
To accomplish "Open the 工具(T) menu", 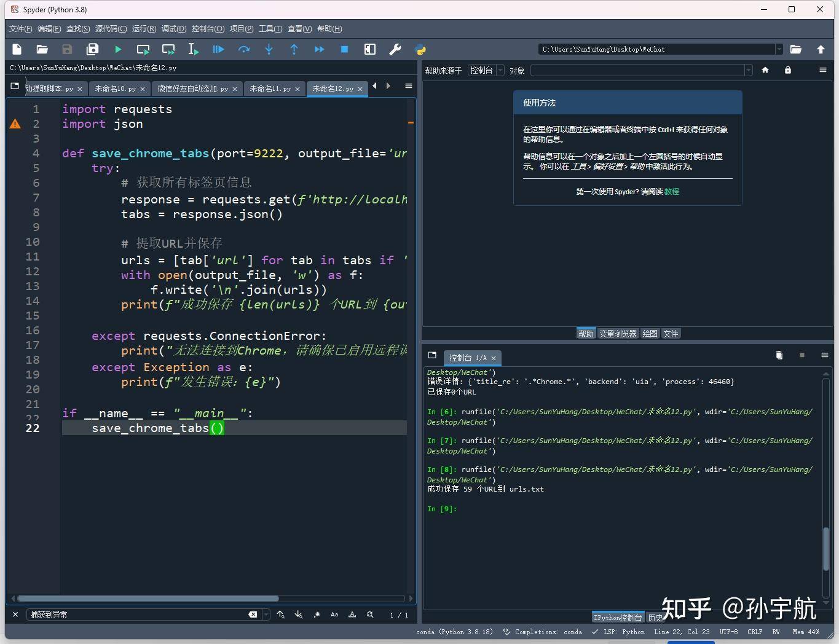I will pos(270,29).
